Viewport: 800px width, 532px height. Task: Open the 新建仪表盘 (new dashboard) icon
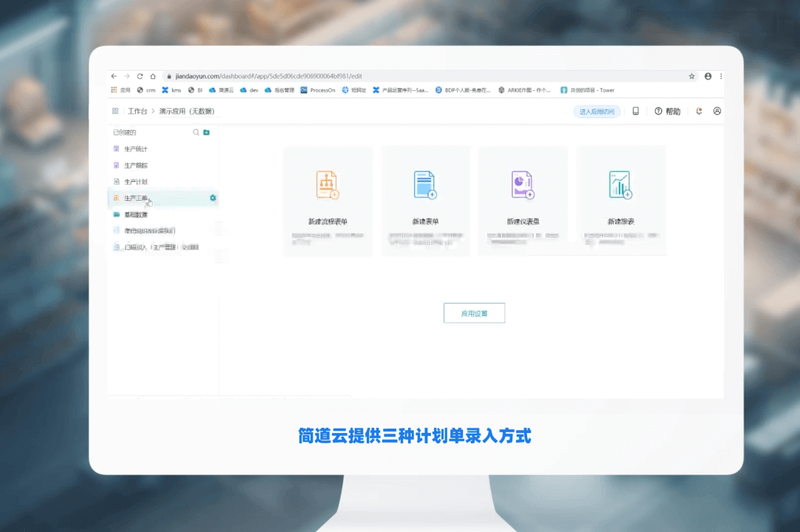pos(523,185)
